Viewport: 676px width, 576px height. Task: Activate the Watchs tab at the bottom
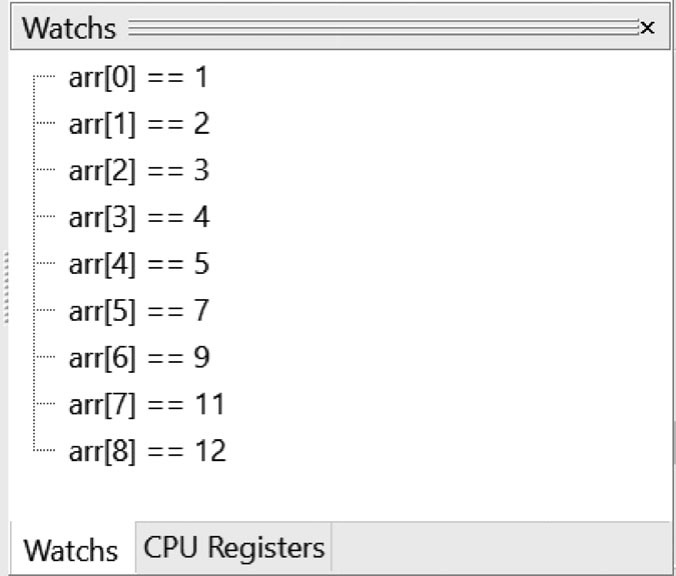click(x=70, y=550)
